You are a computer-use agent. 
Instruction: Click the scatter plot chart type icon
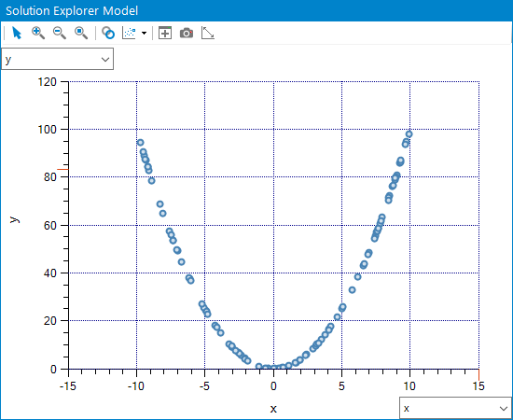click(129, 33)
